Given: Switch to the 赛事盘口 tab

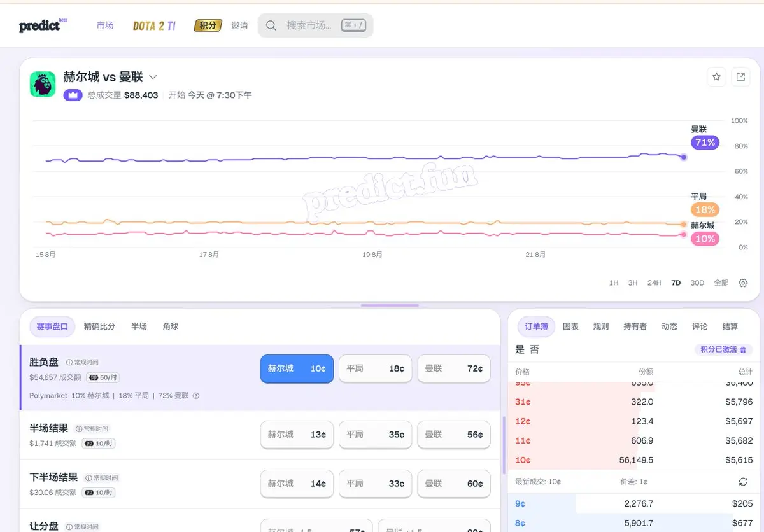Looking at the screenshot, I should tap(52, 326).
